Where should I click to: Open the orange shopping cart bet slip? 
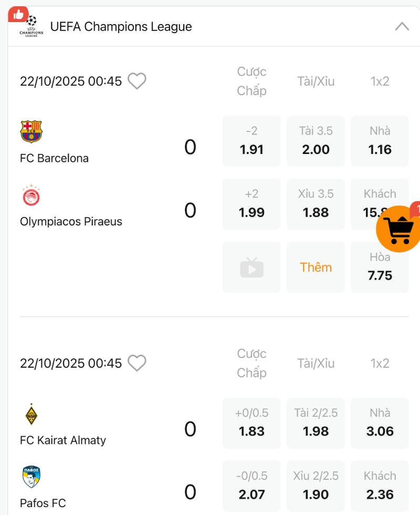tap(399, 229)
